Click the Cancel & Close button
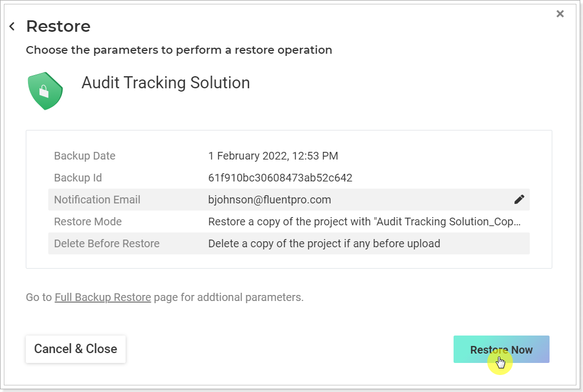The width and height of the screenshot is (583, 392). tap(76, 349)
